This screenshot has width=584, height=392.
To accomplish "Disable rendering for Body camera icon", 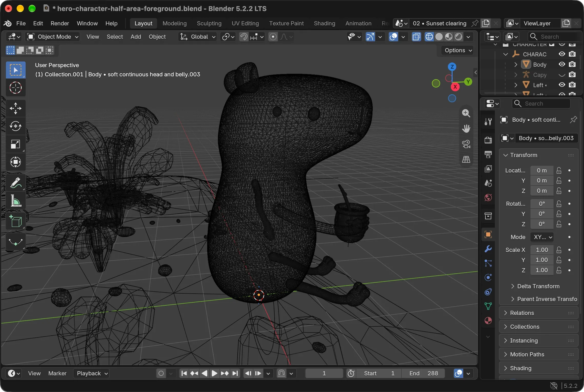I will coord(572,64).
